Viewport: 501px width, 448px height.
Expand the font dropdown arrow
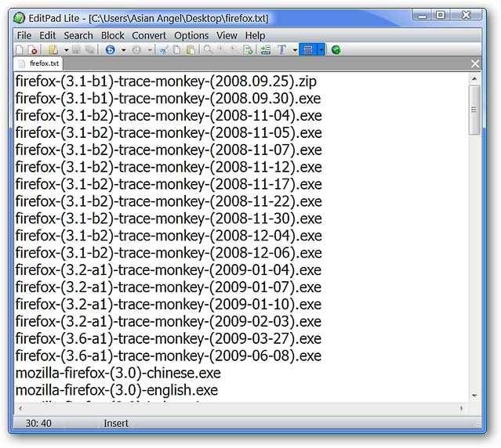tap(295, 50)
